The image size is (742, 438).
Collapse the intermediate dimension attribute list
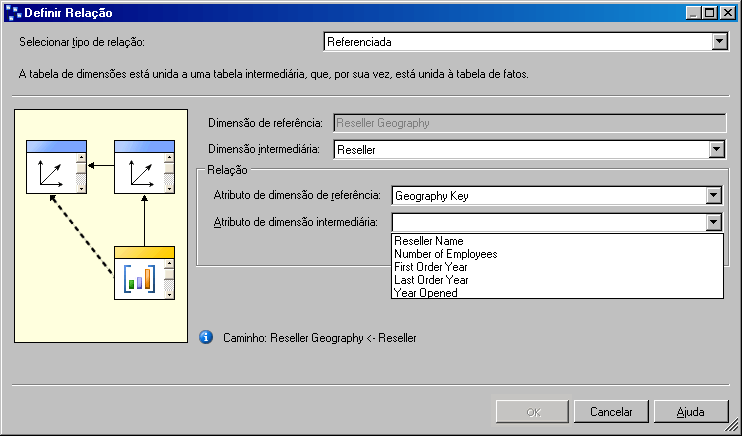713,223
